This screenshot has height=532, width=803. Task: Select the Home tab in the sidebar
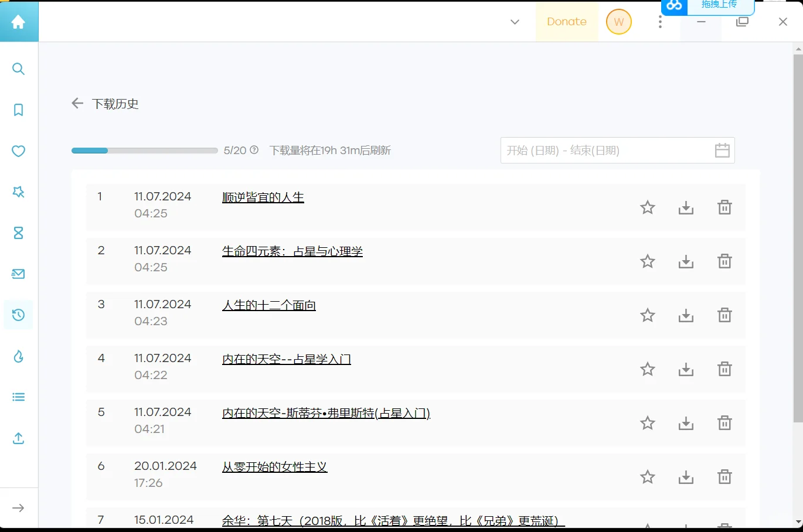[18, 22]
